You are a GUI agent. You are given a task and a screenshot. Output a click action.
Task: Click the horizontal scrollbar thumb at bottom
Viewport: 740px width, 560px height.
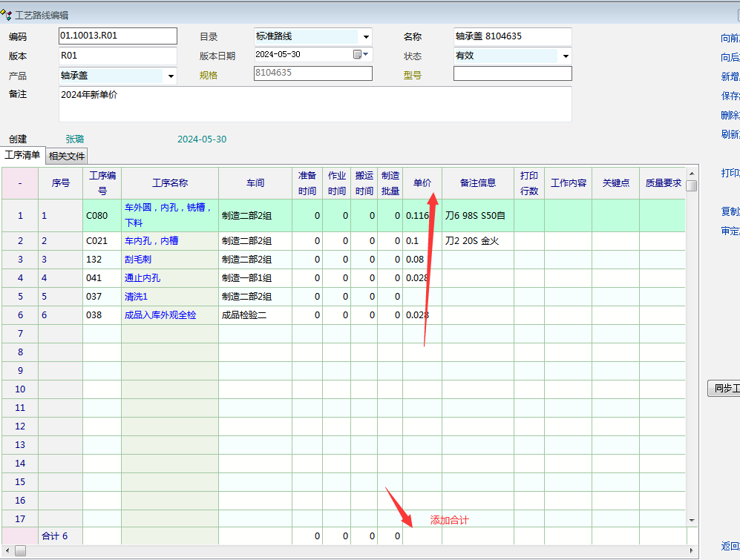point(20,552)
